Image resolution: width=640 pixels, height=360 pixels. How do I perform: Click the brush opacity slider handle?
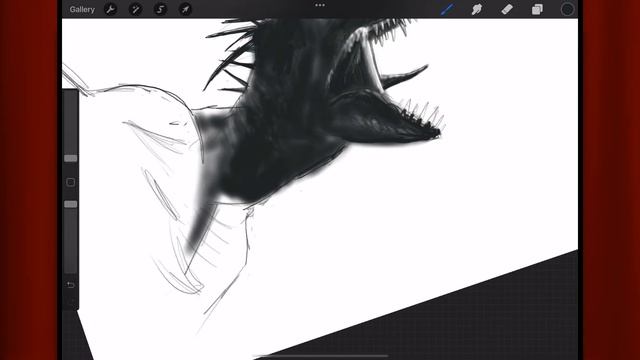pos(71,204)
